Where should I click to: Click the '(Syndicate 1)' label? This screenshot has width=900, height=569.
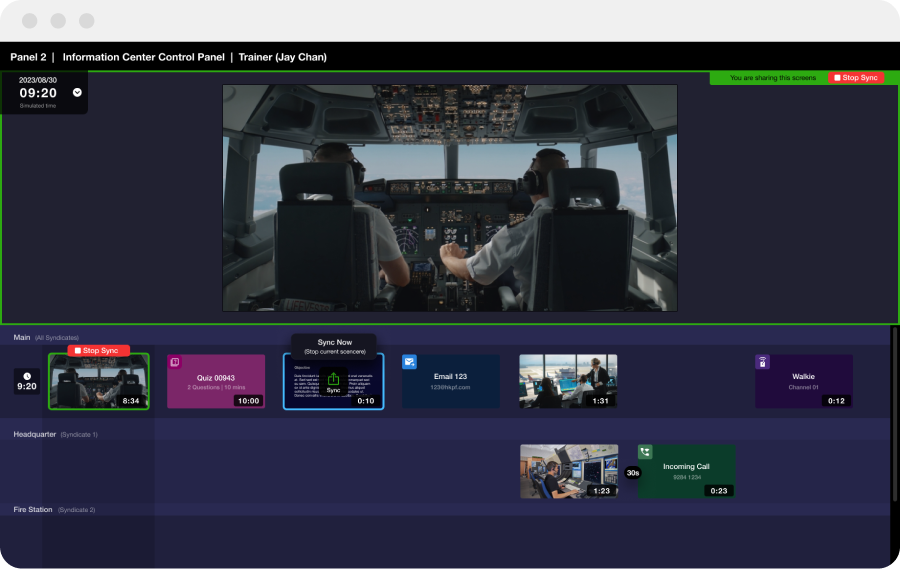[79, 435]
